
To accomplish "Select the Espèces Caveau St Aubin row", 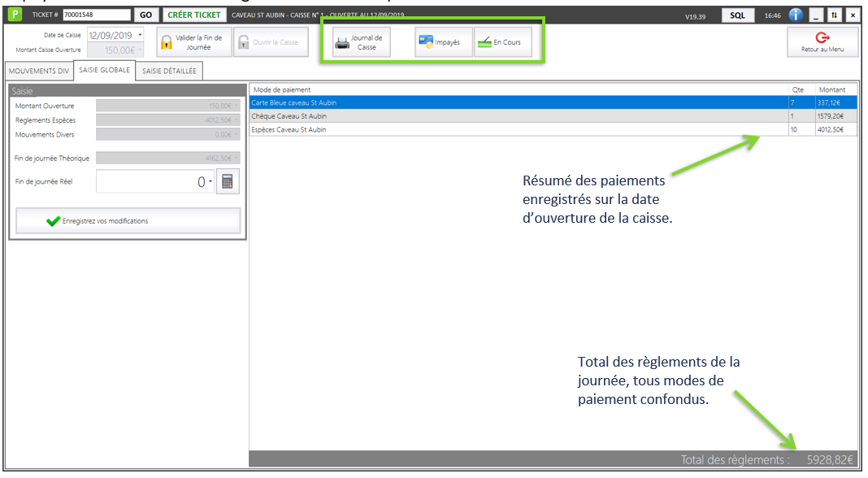I will pyautogui.click(x=519, y=129).
